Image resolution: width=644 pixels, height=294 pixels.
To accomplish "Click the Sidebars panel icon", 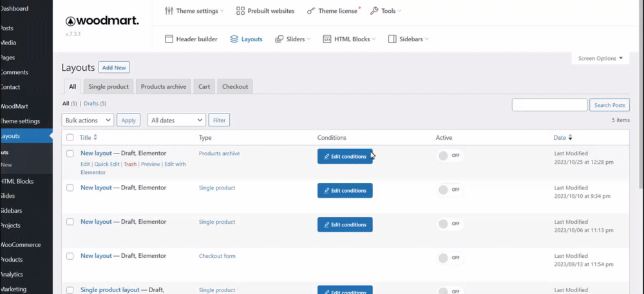I will pyautogui.click(x=392, y=39).
